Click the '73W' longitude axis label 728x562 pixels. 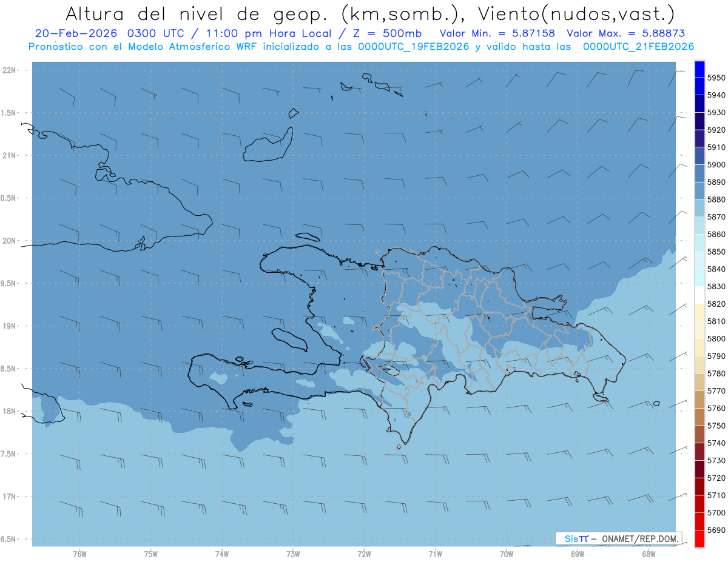293,554
